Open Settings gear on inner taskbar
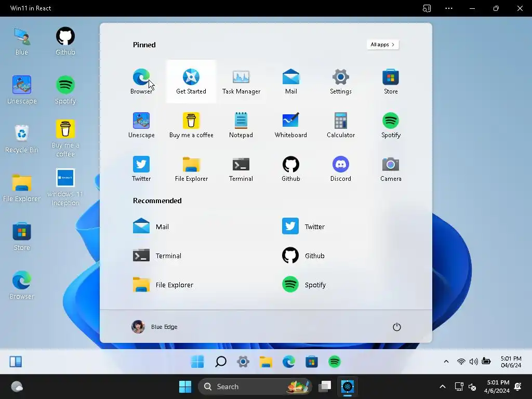Viewport: 532px width, 399px height. [x=243, y=362]
